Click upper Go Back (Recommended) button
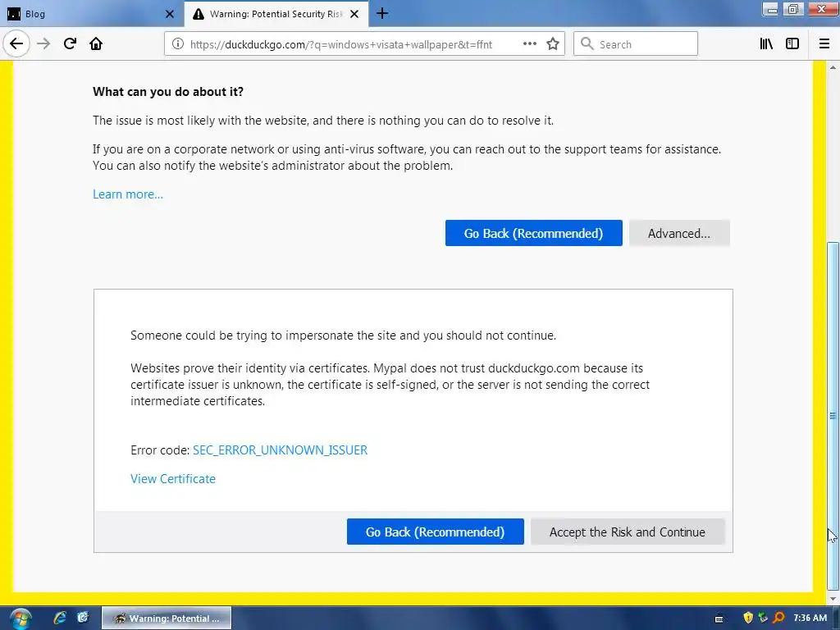This screenshot has width=840, height=630. point(533,233)
